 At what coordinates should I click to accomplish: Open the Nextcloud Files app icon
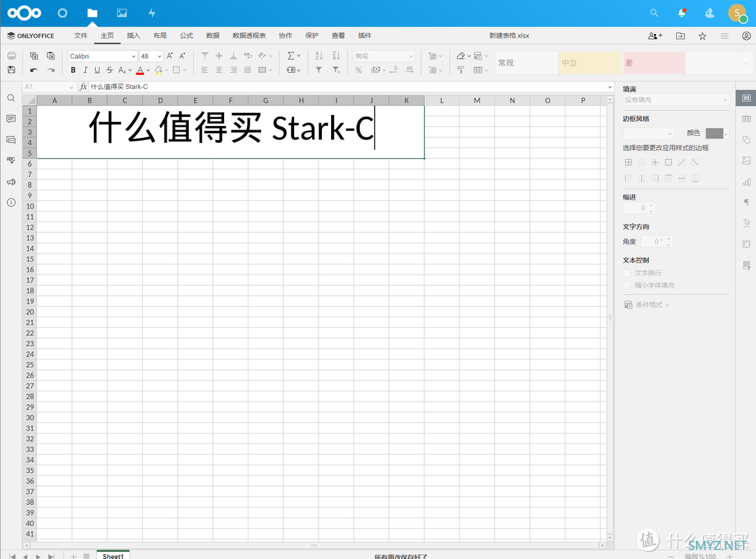[92, 13]
